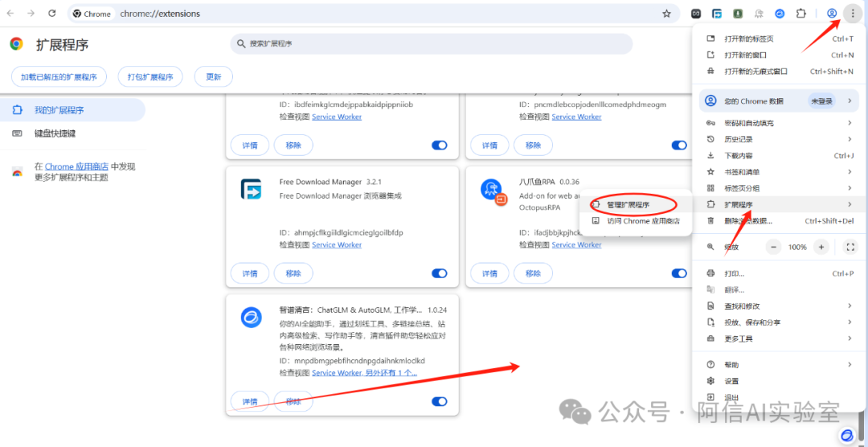868x447 pixels.
Task: Open the three-dot Chrome menu button
Action: click(x=852, y=14)
